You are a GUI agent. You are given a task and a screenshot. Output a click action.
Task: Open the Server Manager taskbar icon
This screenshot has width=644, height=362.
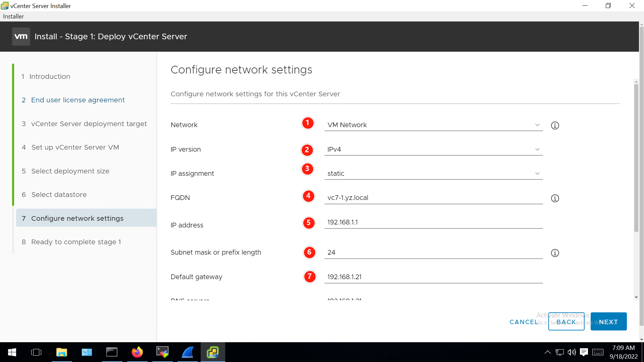[87, 352]
